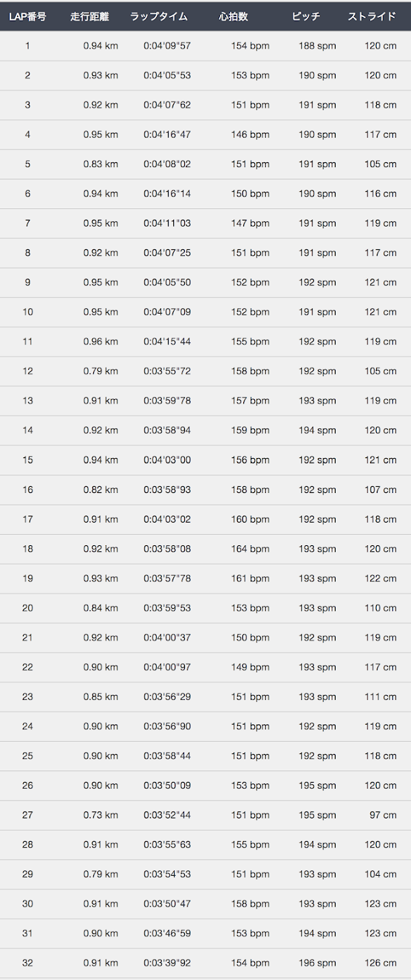Select lap number 20 cell
This screenshot has width=411, height=980.
pyautogui.click(x=27, y=608)
